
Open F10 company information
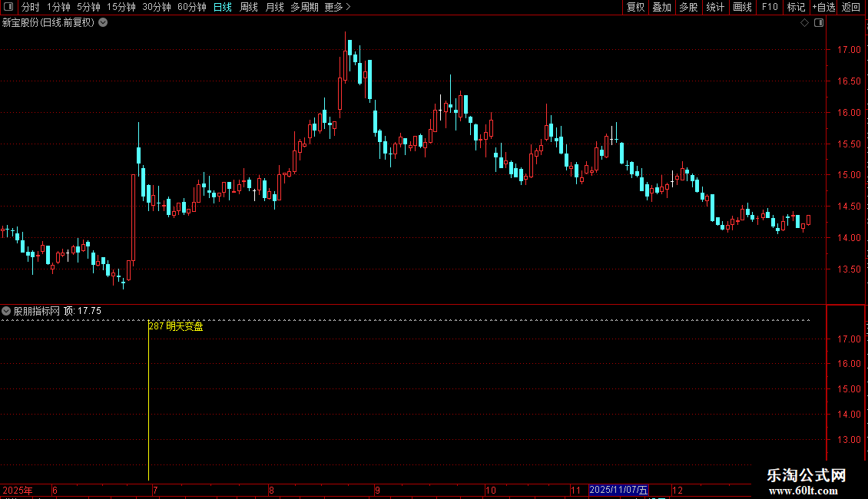pyautogui.click(x=770, y=7)
